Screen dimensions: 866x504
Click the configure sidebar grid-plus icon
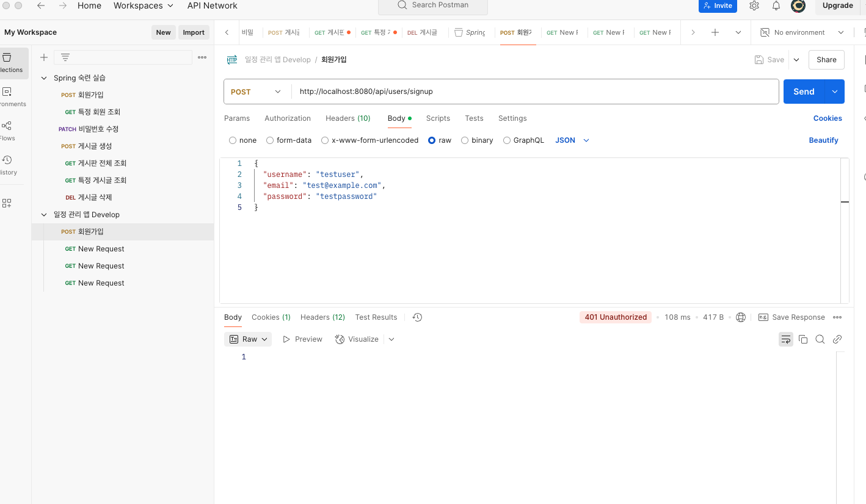pos(7,203)
